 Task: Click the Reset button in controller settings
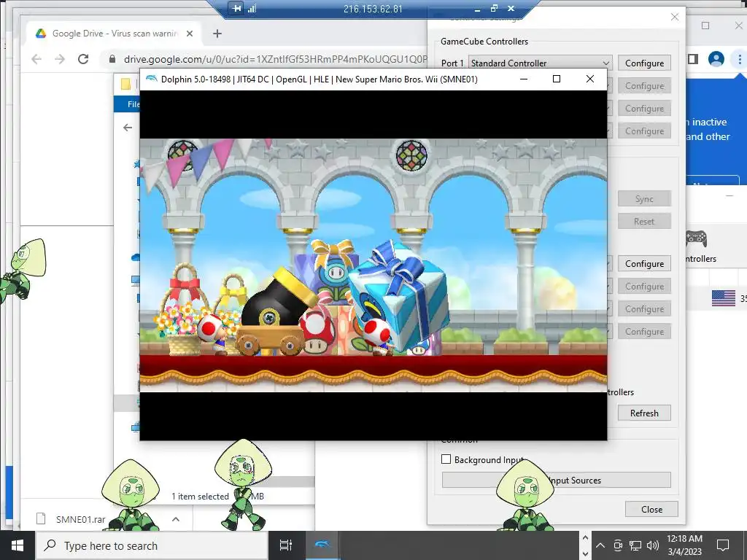pyautogui.click(x=644, y=222)
